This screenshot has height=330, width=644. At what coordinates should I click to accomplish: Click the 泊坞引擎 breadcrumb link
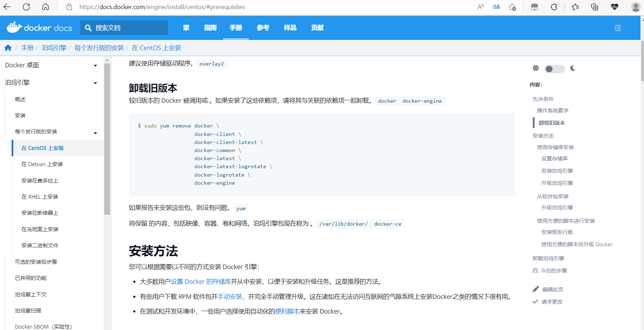point(54,48)
